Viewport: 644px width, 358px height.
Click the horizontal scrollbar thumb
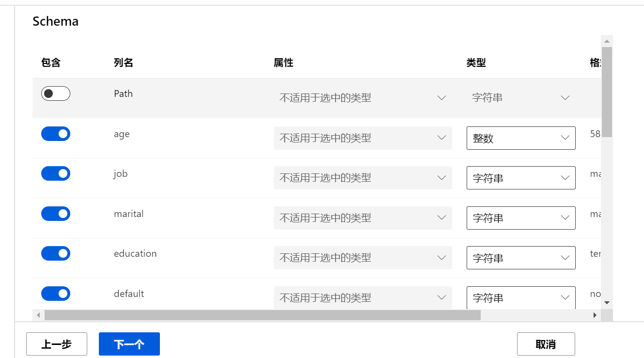pos(262,315)
